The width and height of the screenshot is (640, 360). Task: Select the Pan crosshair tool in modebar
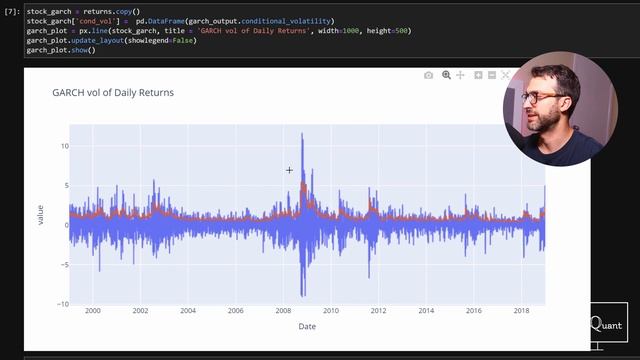[x=460, y=75]
